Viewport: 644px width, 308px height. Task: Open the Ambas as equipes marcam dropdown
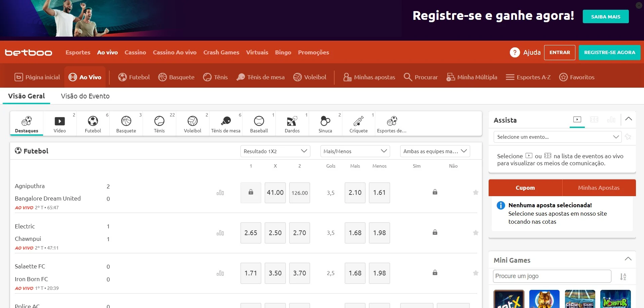435,151
